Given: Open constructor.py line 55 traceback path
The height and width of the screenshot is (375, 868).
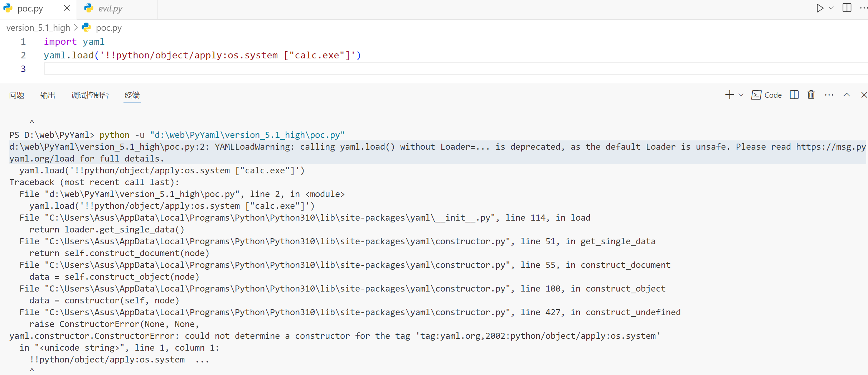Looking at the screenshot, I should click(x=280, y=265).
